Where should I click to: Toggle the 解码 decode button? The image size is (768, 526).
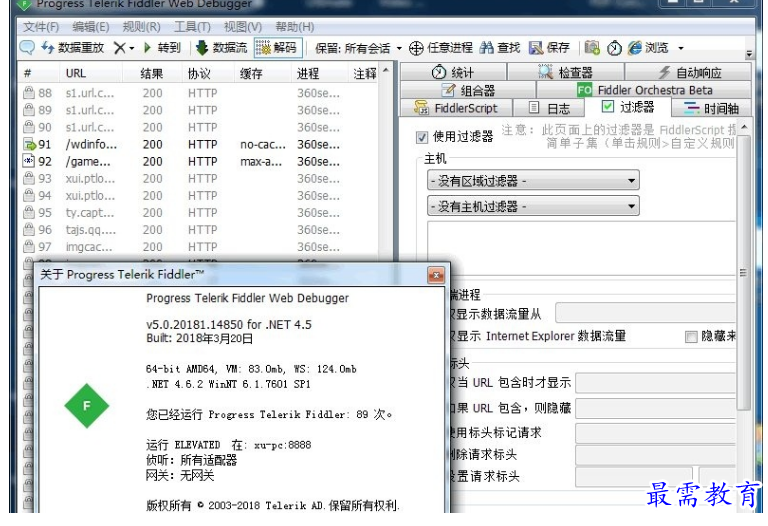[278, 48]
